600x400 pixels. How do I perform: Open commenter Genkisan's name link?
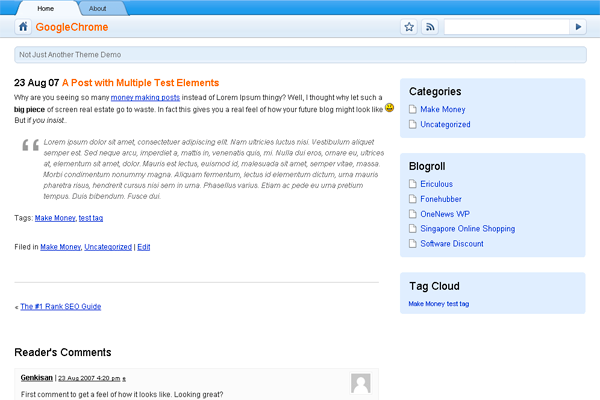tap(37, 378)
